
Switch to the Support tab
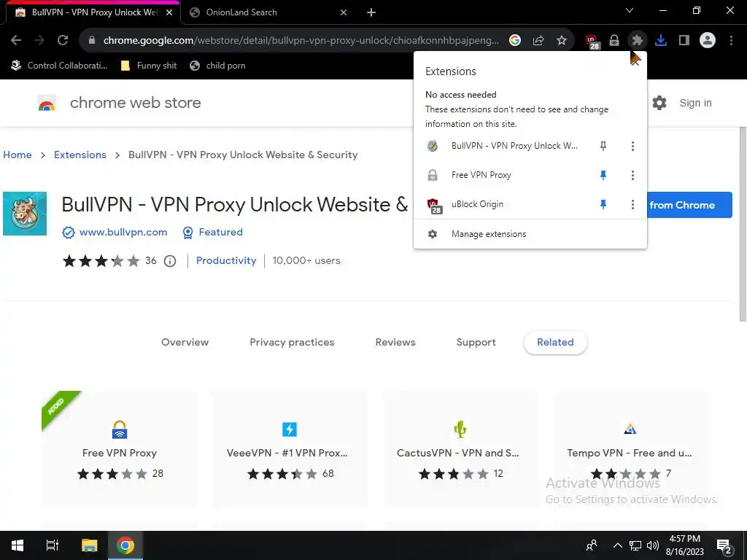pyautogui.click(x=476, y=343)
